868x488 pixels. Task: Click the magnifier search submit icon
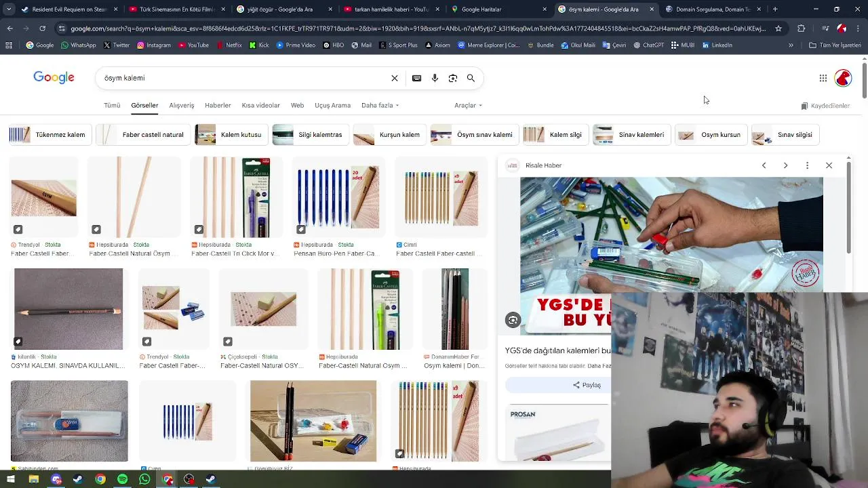pos(471,78)
